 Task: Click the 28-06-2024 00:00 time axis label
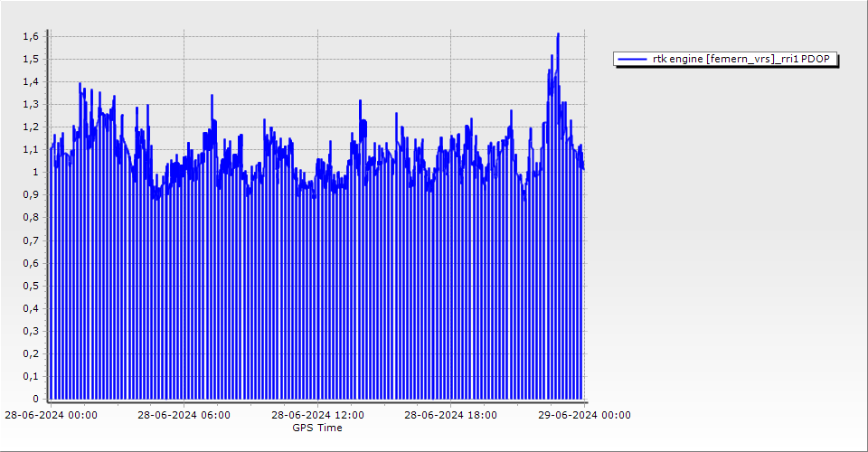51,416
